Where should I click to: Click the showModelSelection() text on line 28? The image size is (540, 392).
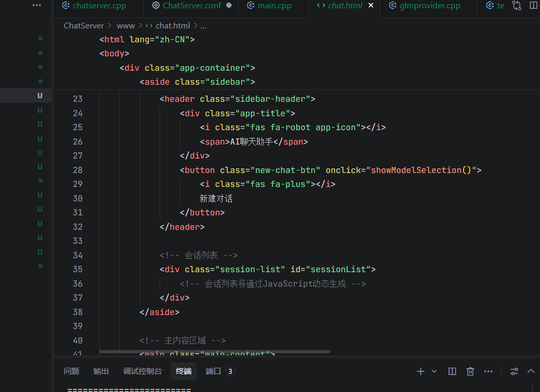tap(421, 170)
